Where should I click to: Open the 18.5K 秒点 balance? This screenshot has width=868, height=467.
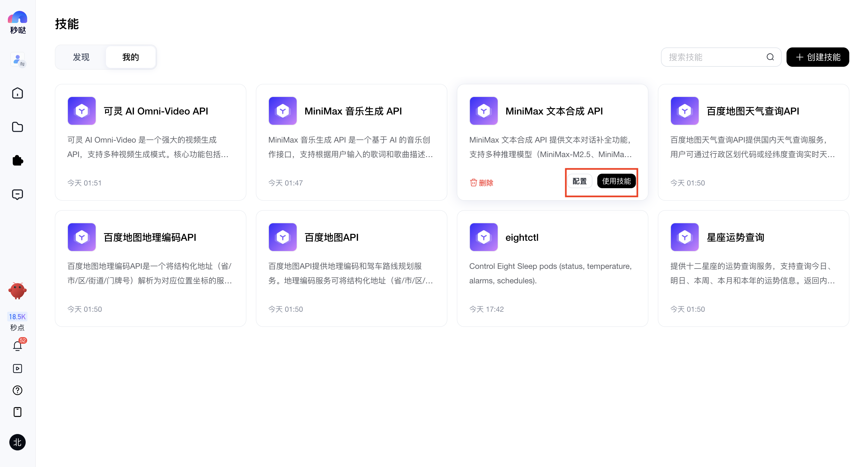pos(17,322)
